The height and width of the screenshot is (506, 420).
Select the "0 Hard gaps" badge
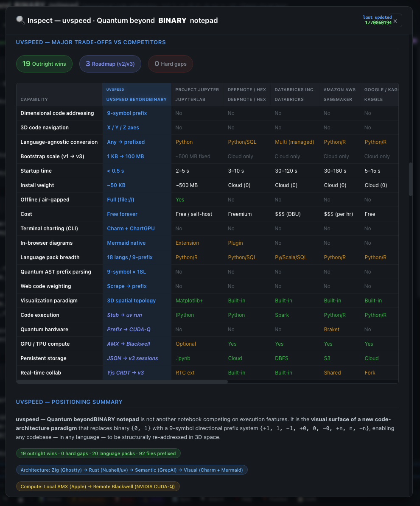[x=170, y=64]
